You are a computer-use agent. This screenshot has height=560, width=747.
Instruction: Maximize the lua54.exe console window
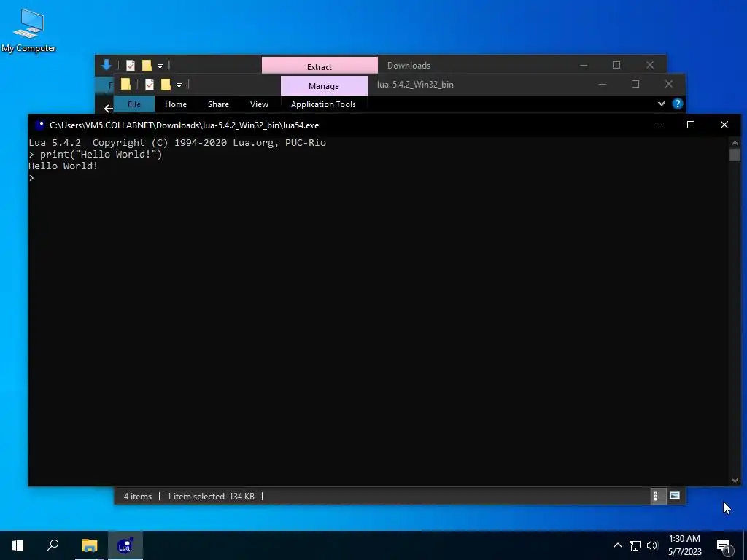coord(691,125)
